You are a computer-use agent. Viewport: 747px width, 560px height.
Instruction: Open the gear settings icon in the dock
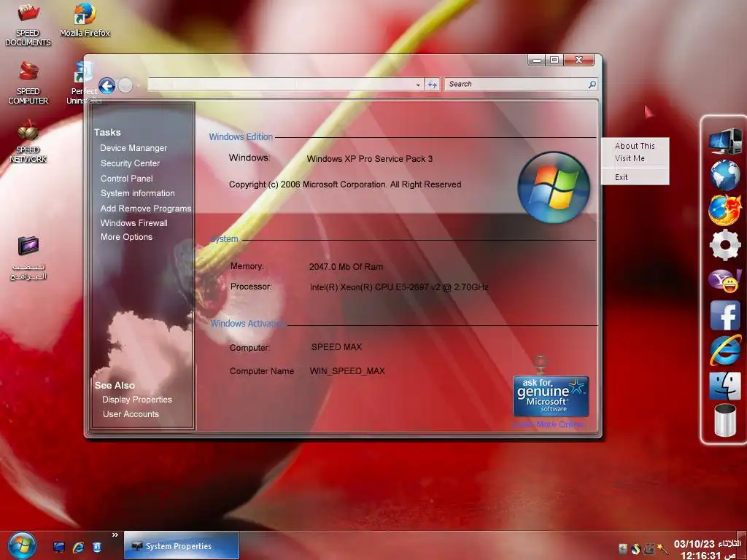(724, 245)
